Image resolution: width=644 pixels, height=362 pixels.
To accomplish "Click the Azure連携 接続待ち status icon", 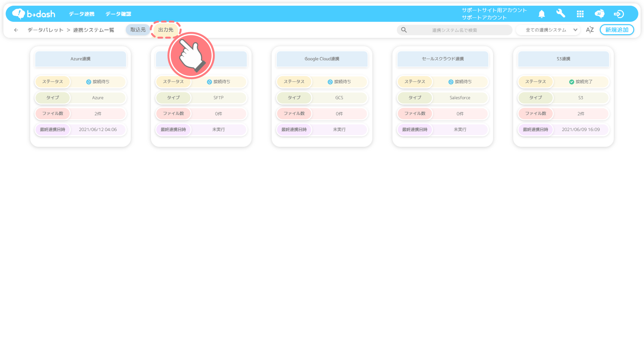I will click(x=89, y=82).
